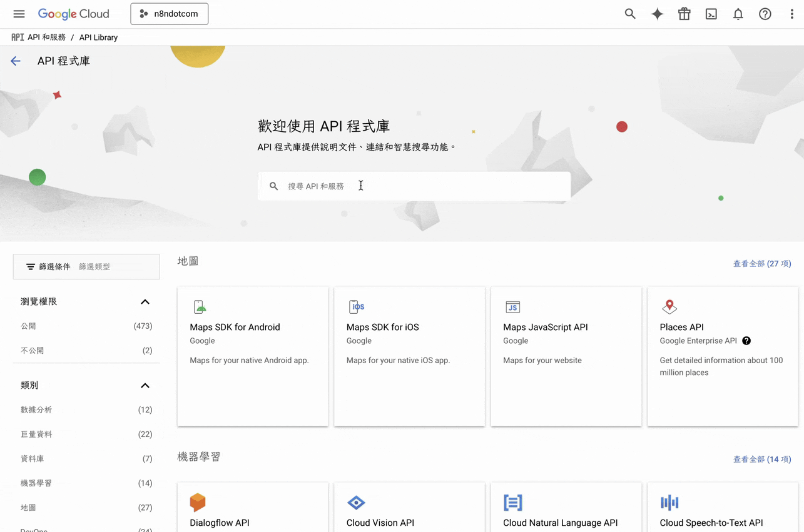
Task: Click the Cloud Speech-to-Text API icon
Action: 669,502
